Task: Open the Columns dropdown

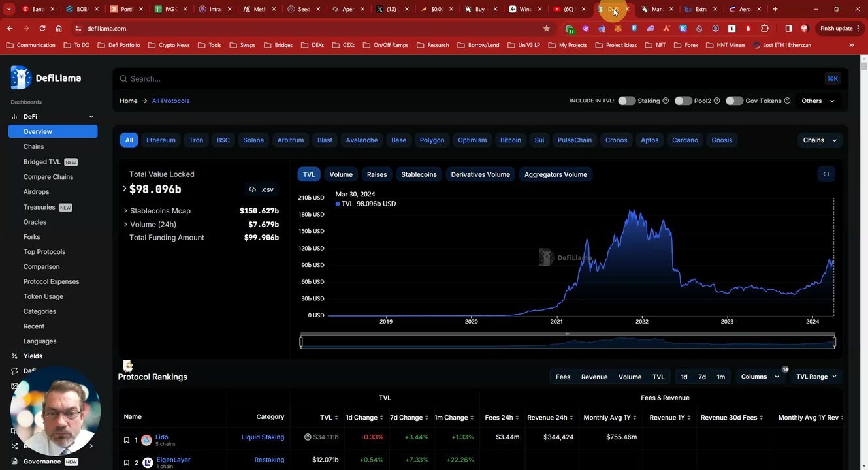Action: tap(760, 377)
